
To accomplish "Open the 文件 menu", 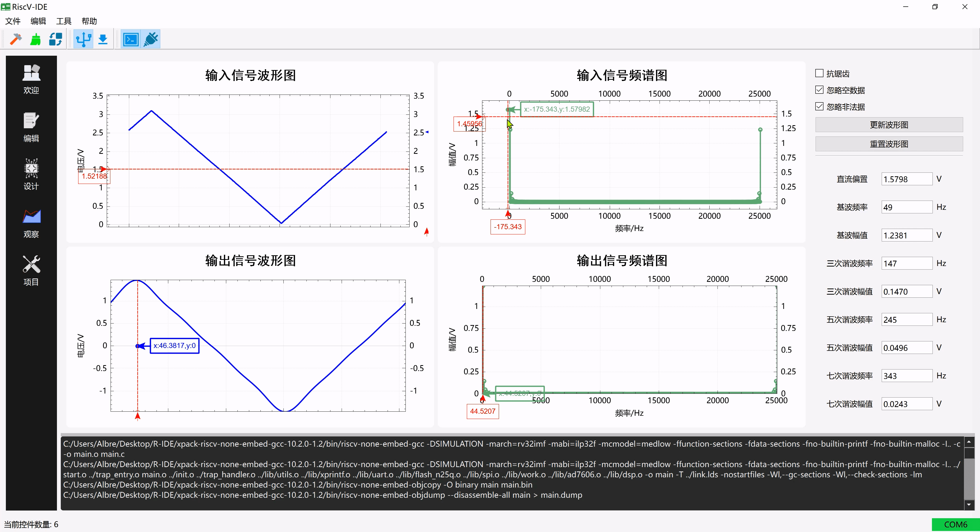I will (x=13, y=21).
